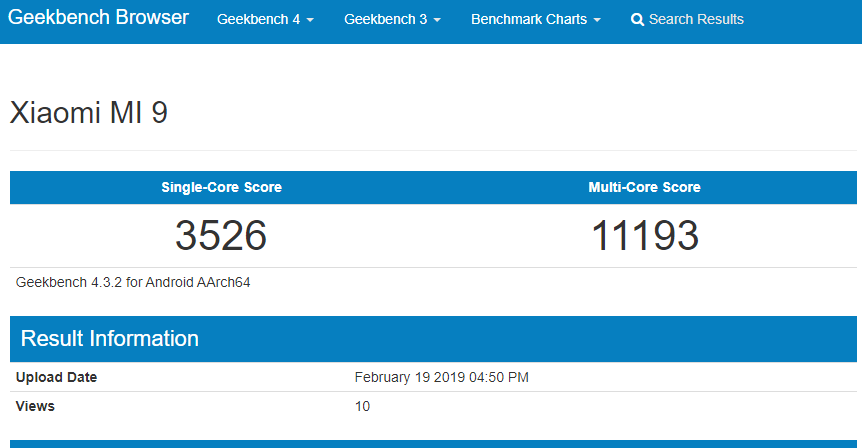This screenshot has width=862, height=448.
Task: Select the Xiaomi MI 9 heading
Action: [89, 113]
